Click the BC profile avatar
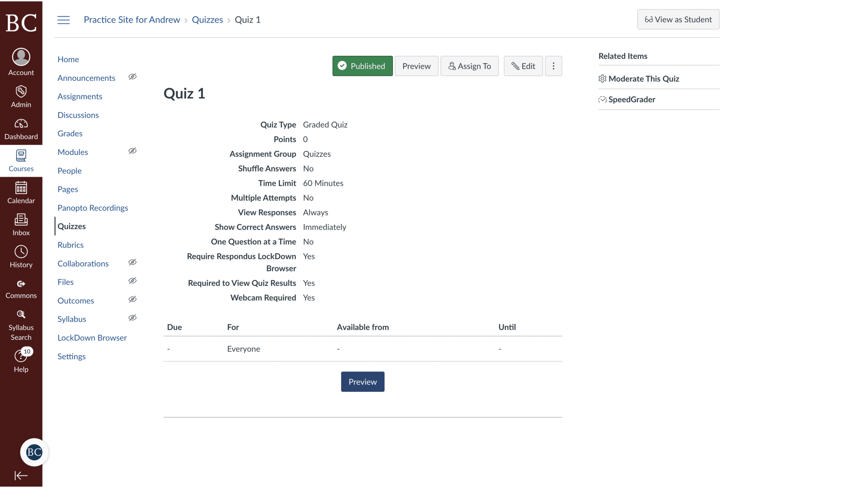868x488 pixels. point(34,452)
